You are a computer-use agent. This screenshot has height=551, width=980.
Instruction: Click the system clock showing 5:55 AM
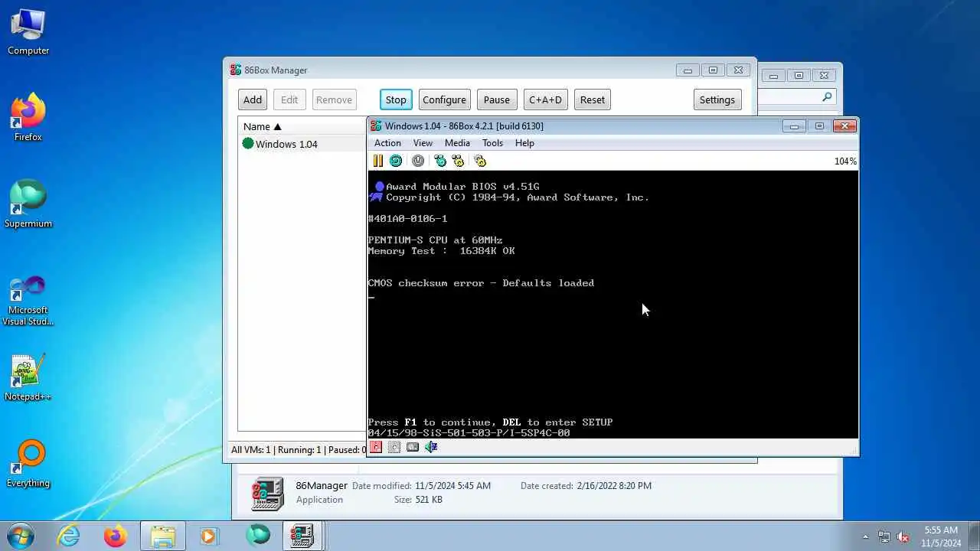941,530
